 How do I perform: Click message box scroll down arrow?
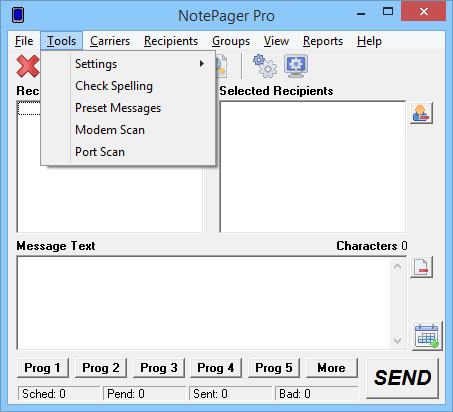397,340
